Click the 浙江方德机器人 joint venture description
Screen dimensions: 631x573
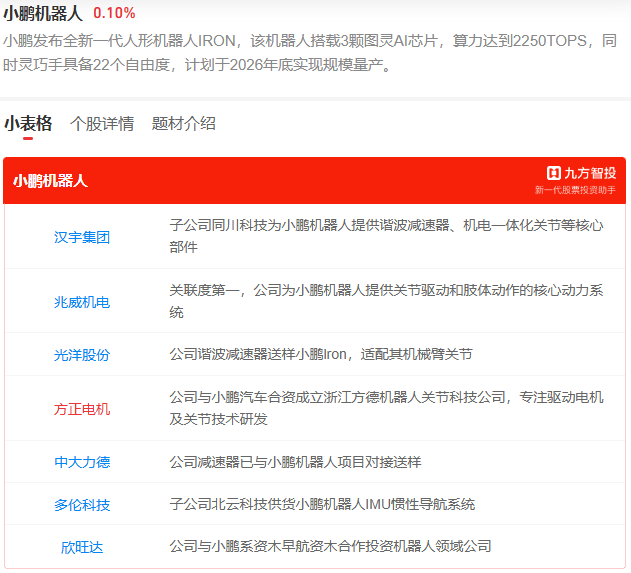pyautogui.click(x=386, y=408)
